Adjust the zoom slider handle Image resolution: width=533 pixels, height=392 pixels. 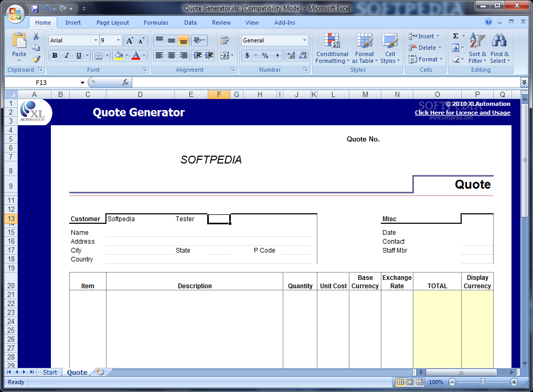(483, 382)
